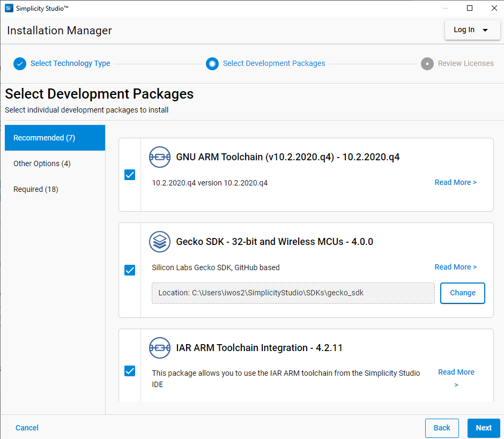
Task: Click the GNU ARM Toolchain chain icon
Action: [160, 157]
